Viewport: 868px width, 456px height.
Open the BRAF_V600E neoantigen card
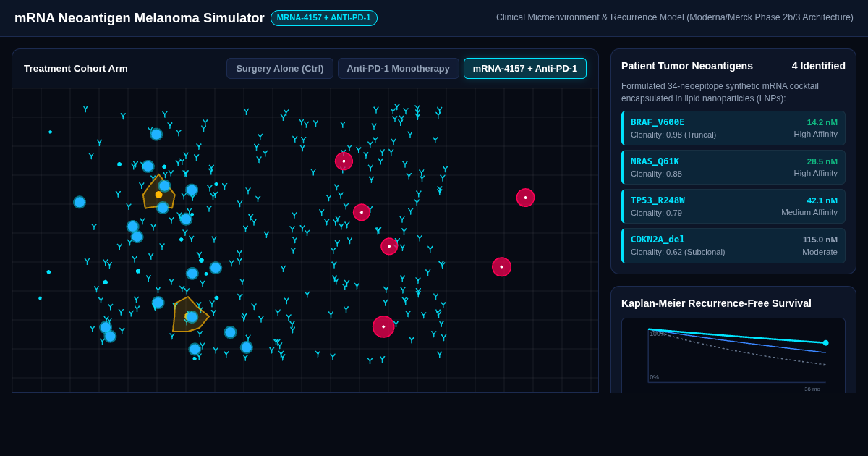tap(733, 128)
